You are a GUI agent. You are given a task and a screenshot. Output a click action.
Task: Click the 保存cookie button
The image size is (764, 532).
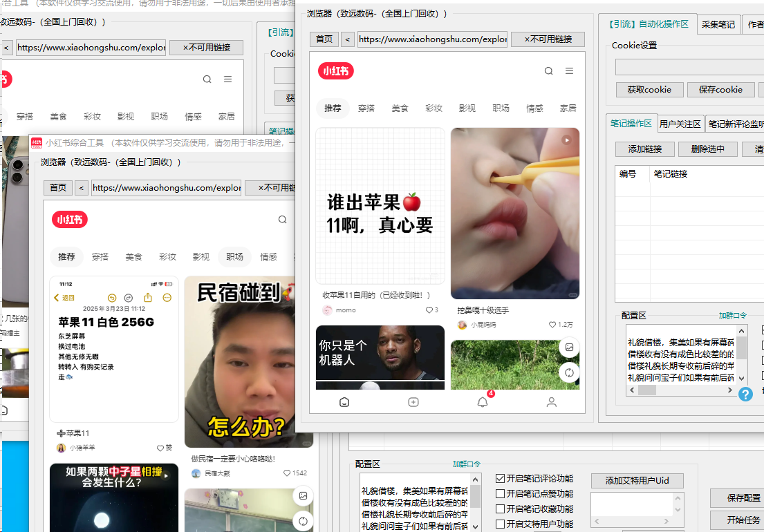[x=720, y=90]
